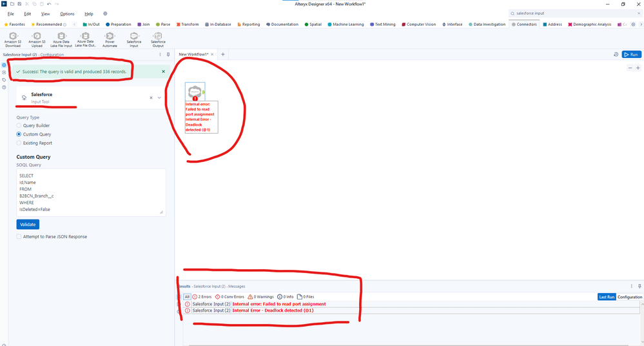Image resolution: width=644 pixels, height=346 pixels.
Task: Open the Edit menu
Action: [x=28, y=14]
